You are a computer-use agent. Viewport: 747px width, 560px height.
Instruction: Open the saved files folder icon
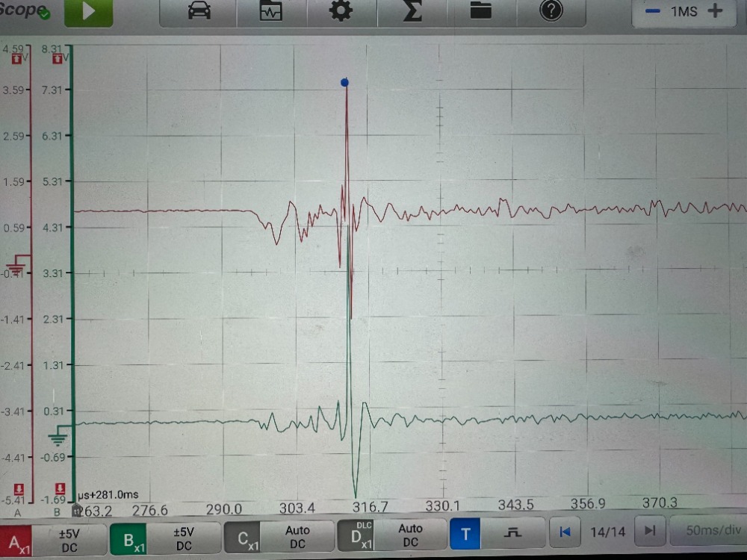pyautogui.click(x=480, y=11)
